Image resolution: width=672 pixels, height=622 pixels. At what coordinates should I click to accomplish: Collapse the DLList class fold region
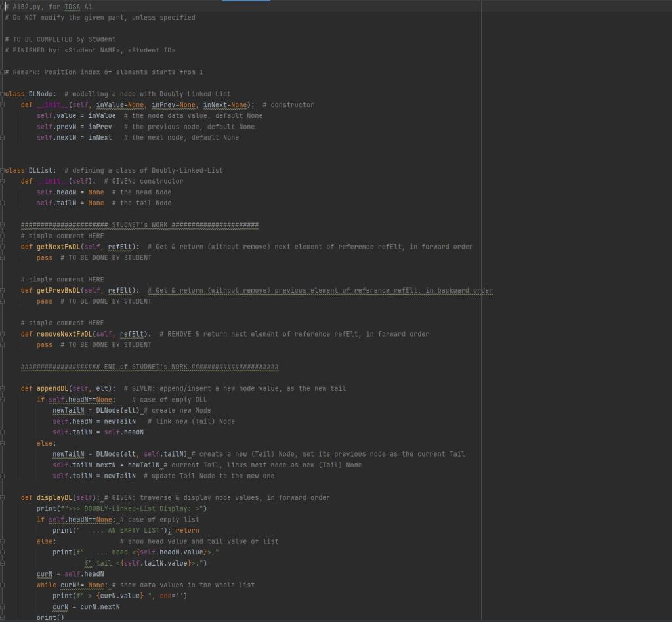pos(3,170)
